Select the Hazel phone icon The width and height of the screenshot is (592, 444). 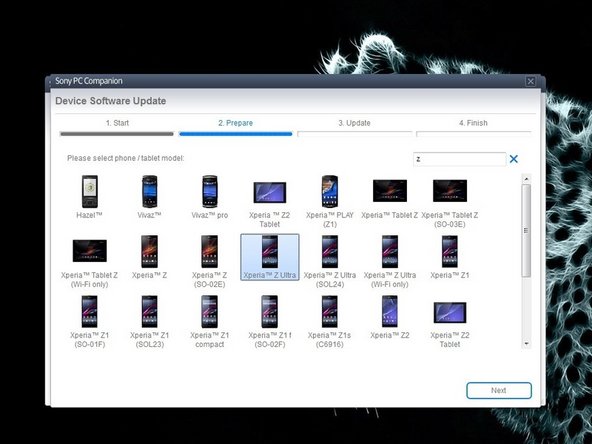click(x=90, y=191)
